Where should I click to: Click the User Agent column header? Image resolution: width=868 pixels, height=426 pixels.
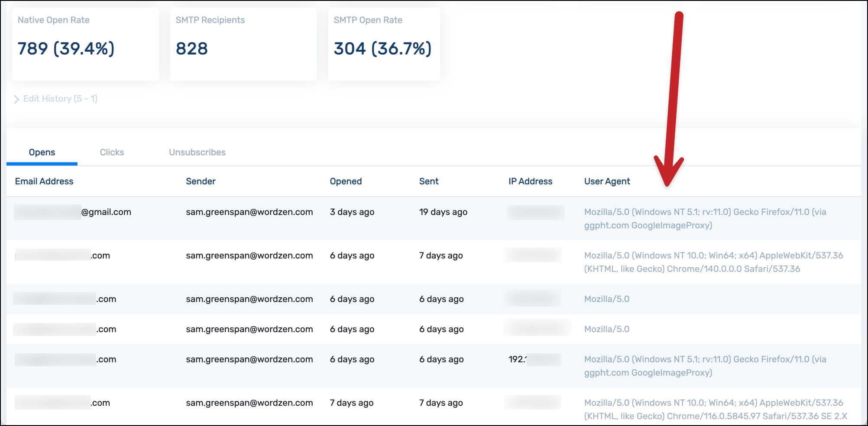coord(607,181)
